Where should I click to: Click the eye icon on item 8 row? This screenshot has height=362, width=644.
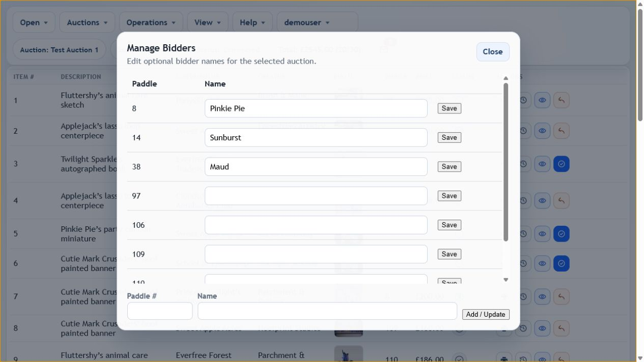point(542,328)
